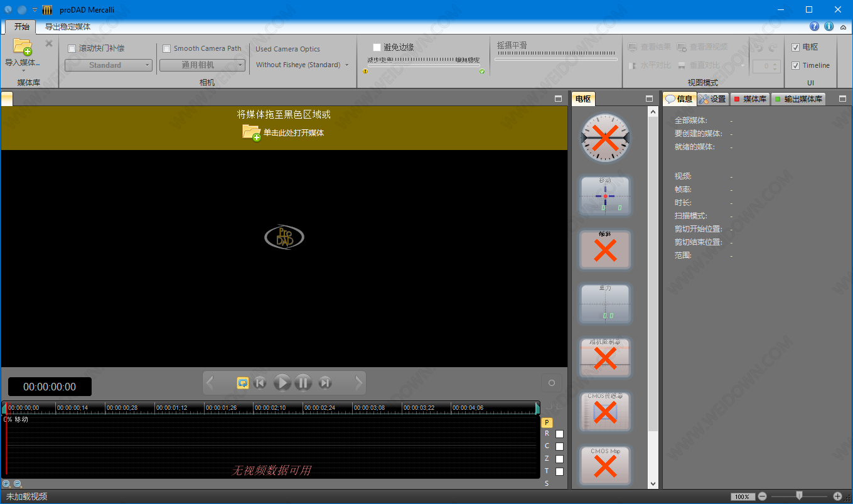Select the clock horizon gauge in 电枢 panel
Screen dimensions: 853x504
(605, 137)
